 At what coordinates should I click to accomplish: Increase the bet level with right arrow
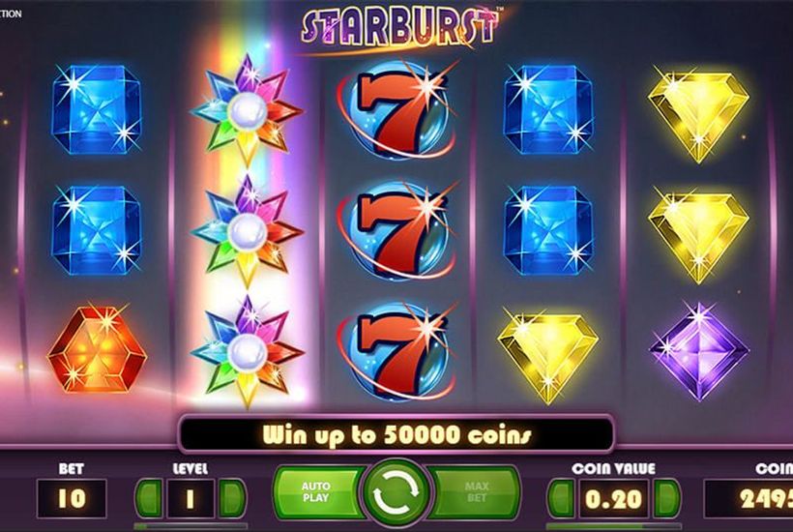(x=233, y=498)
